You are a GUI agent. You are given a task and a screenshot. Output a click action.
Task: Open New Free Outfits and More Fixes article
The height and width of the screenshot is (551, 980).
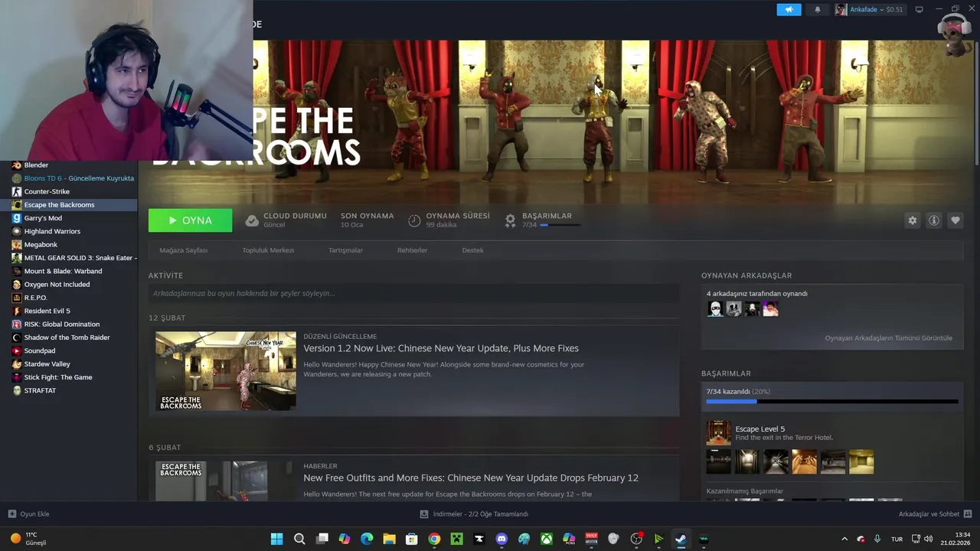[471, 478]
